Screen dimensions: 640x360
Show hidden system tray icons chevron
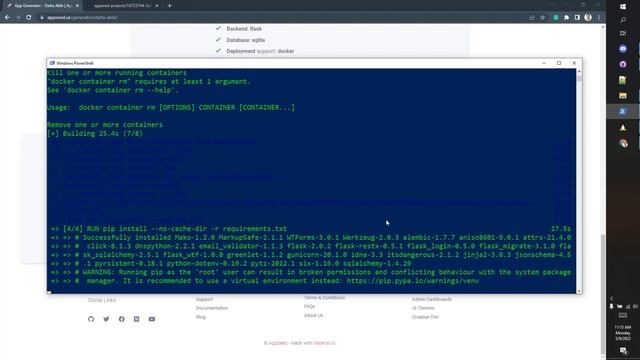611,298
